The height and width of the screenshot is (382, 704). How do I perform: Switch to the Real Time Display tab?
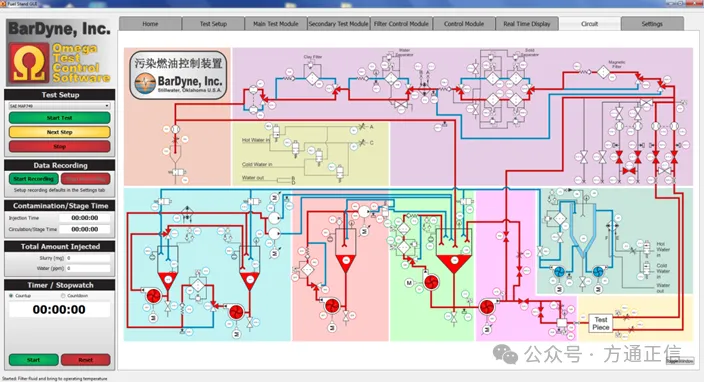[x=527, y=24]
